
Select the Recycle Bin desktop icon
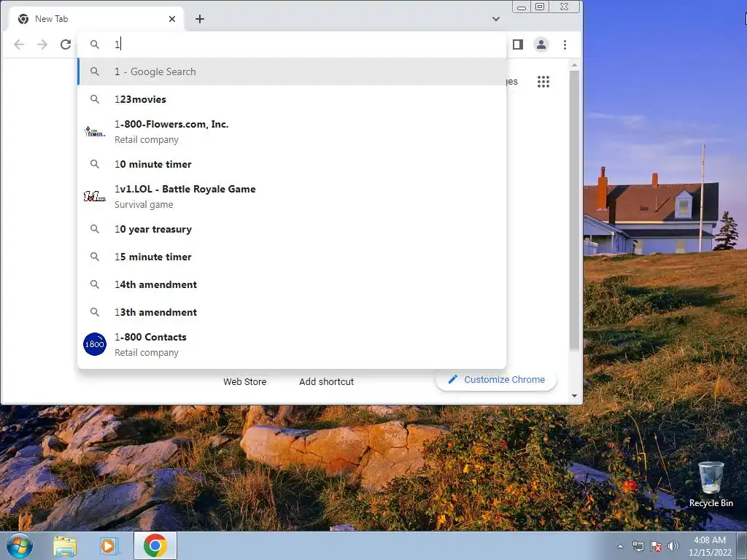point(711,484)
